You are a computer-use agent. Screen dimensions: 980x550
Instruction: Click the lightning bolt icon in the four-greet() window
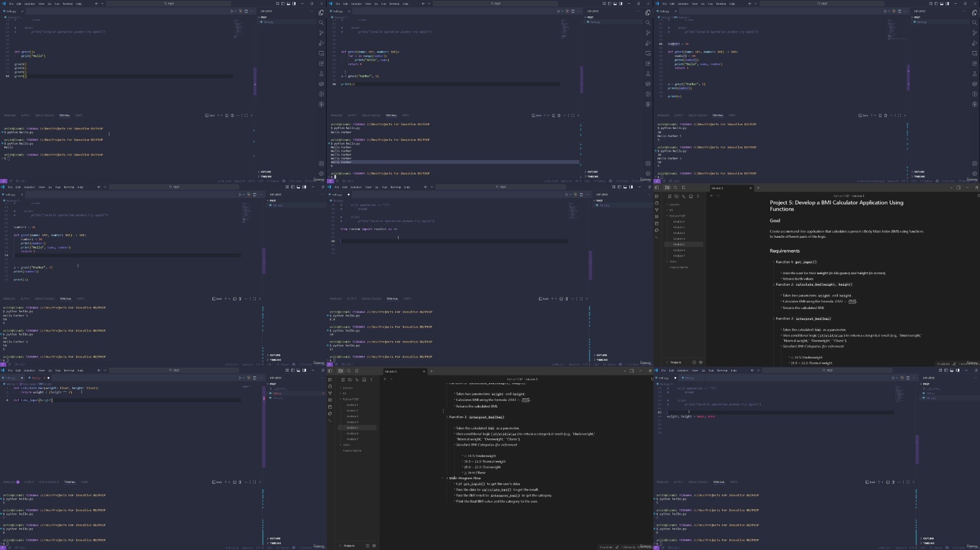[321, 104]
